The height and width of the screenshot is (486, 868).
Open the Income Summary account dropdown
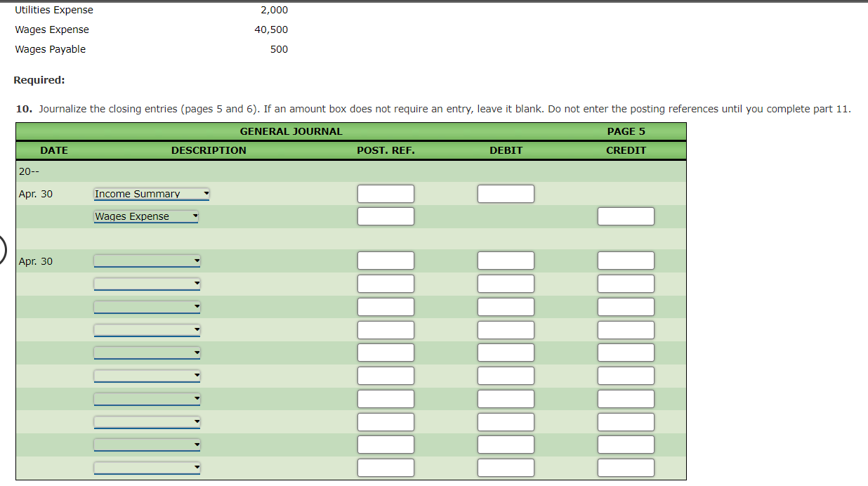(152, 194)
